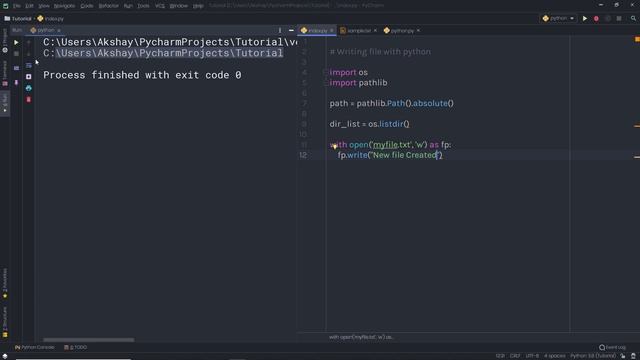This screenshot has width=640, height=360.
Task: Click the intention bulb icon on line 11
Action: [334, 146]
